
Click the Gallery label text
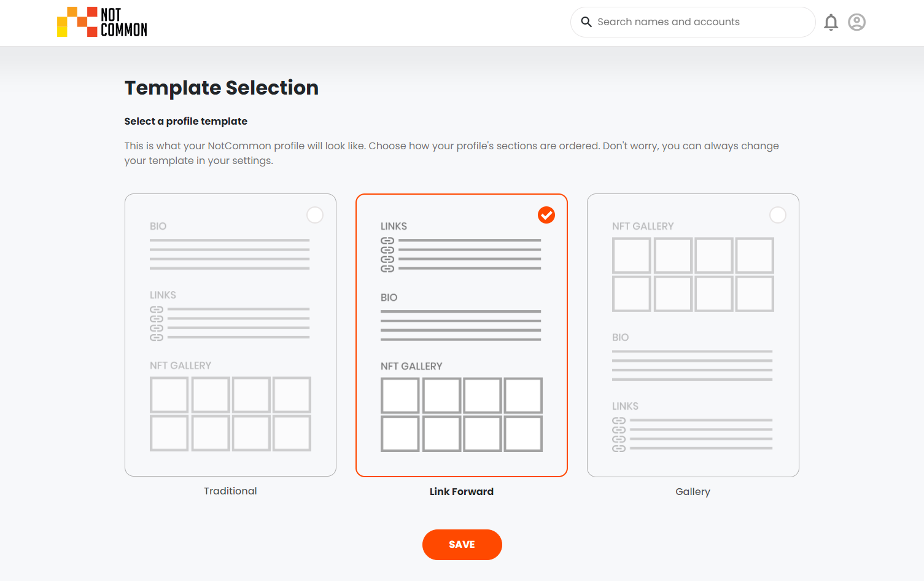[x=693, y=492]
